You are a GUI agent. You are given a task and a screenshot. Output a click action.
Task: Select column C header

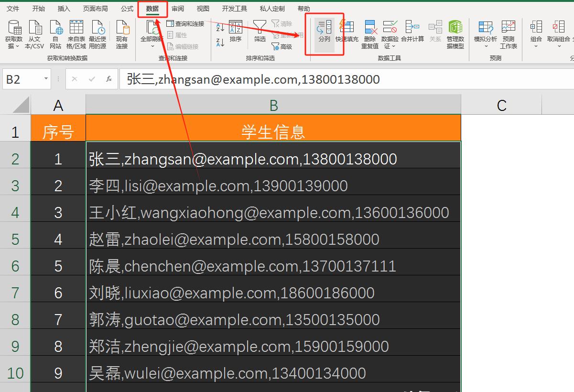[501, 105]
